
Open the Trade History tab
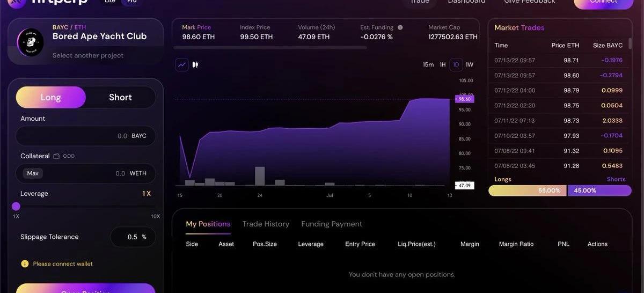click(266, 224)
